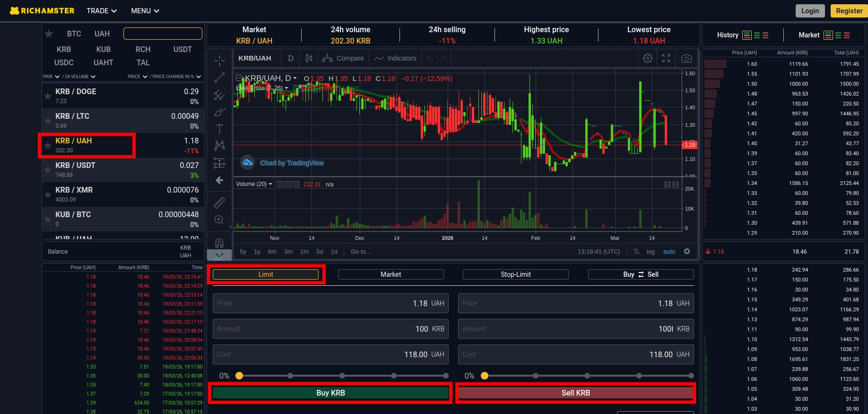Screen dimensions: 868x414
Task: Show only buy orders in Market book
Action: (838, 35)
